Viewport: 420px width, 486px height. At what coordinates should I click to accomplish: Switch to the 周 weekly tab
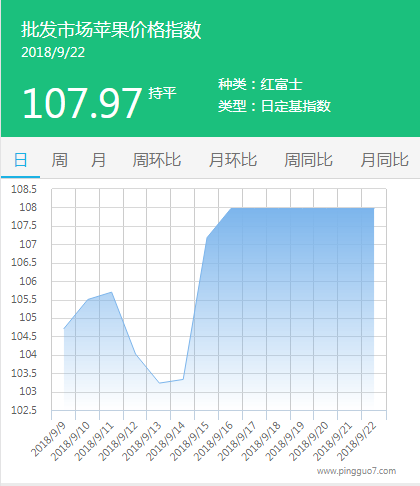point(59,160)
